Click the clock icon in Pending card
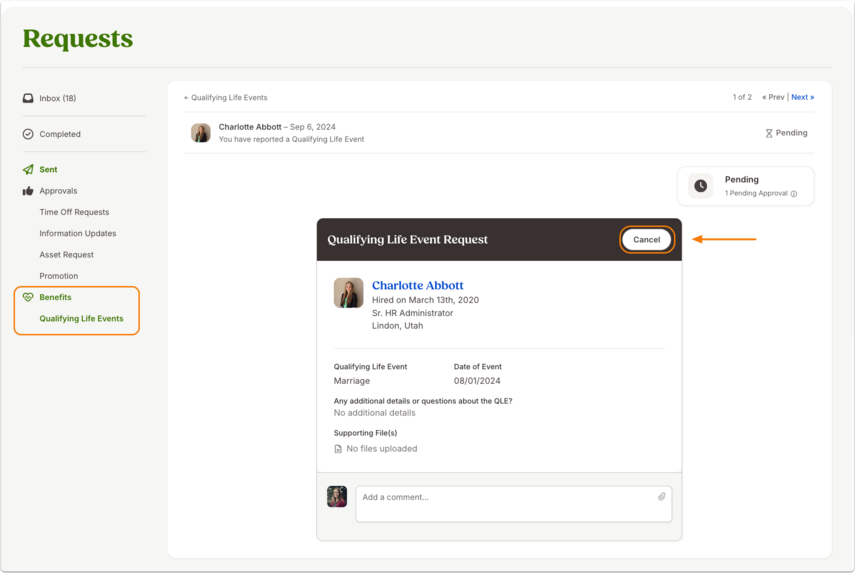The width and height of the screenshot is (855, 573). (701, 186)
